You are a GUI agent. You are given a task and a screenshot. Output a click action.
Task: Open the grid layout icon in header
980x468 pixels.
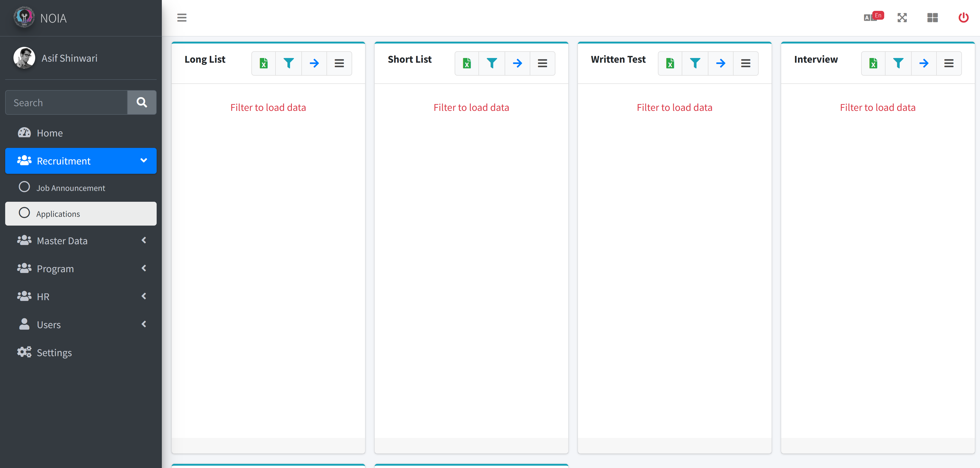pos(932,18)
